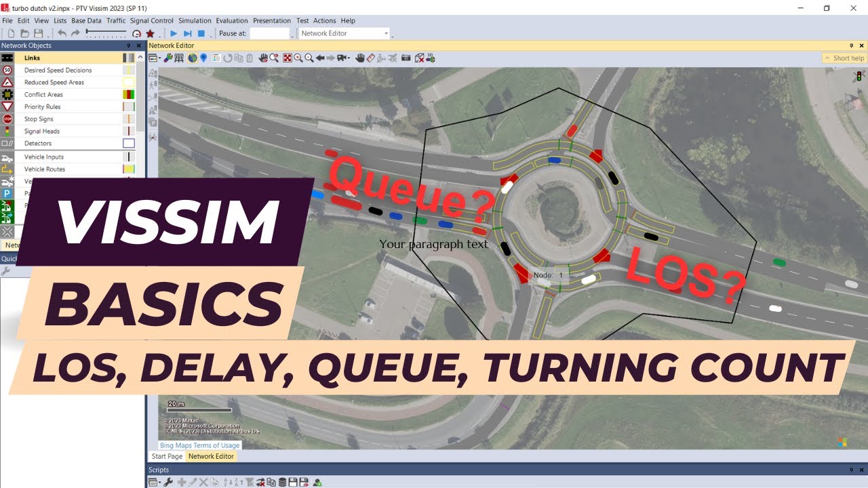Image resolution: width=868 pixels, height=488 pixels.
Task: Select Reduced Speed Areas network object
Action: (68, 83)
